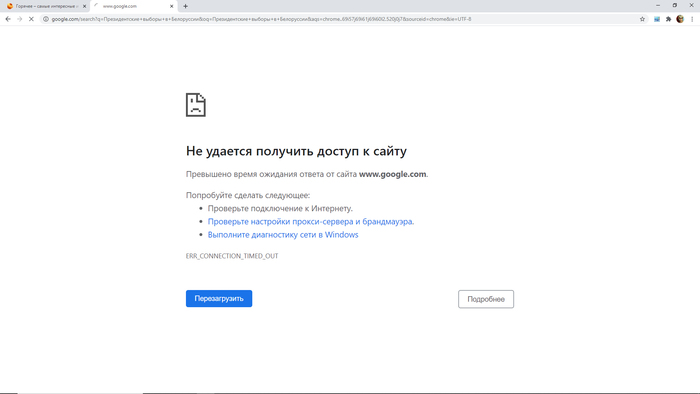Go back to the previous page
Screen dimensions: 700x394
click(8, 19)
